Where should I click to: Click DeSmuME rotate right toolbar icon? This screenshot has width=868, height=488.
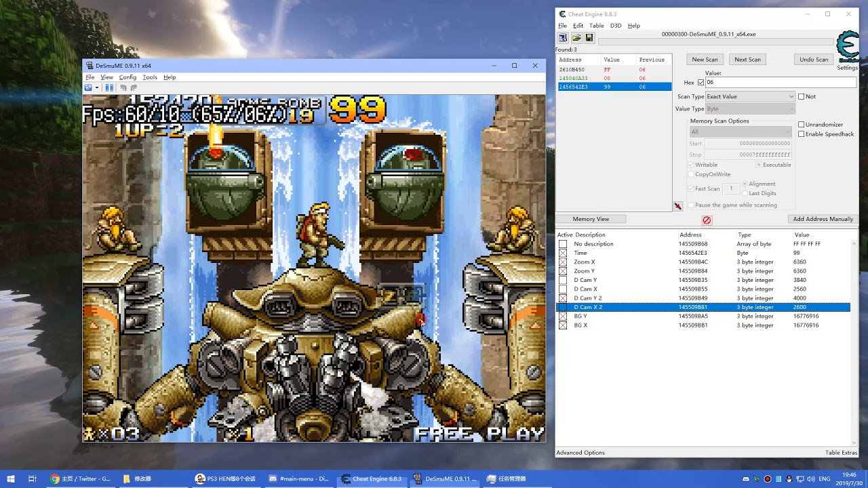pyautogui.click(x=134, y=87)
